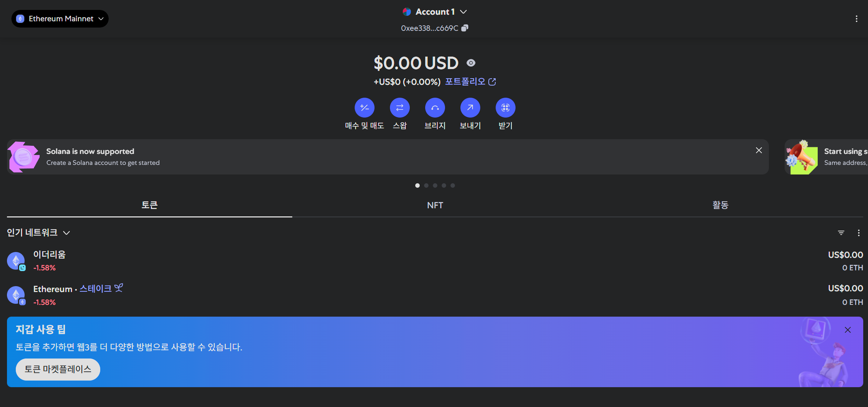This screenshot has width=868, height=407.
Task: Copy the account address with copy icon
Action: coord(465,28)
